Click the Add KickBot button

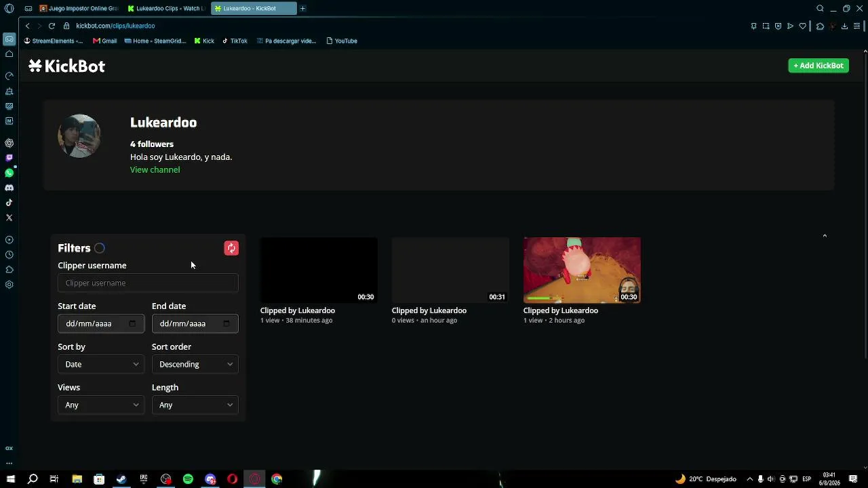(x=818, y=66)
